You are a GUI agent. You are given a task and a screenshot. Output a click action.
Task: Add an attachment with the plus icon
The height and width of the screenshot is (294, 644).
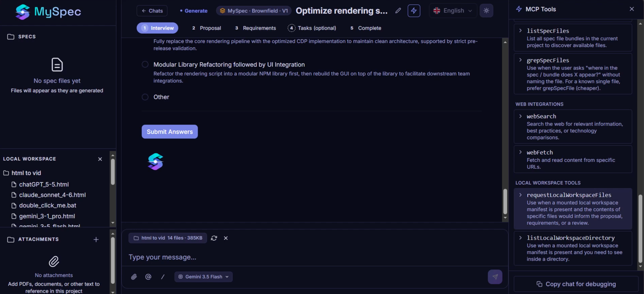point(96,240)
